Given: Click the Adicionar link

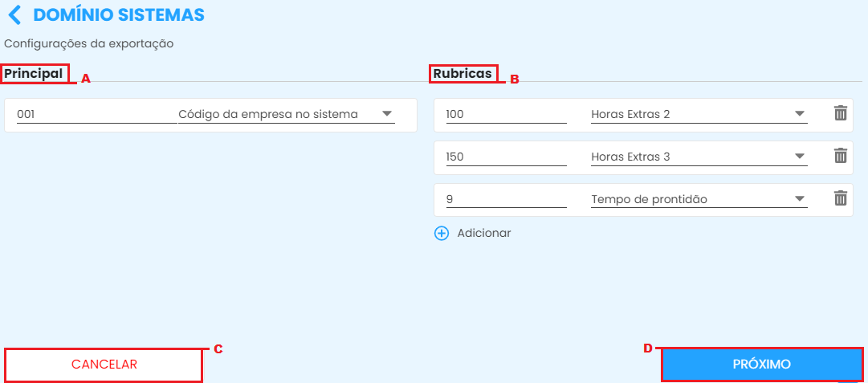Looking at the screenshot, I should coord(483,233).
